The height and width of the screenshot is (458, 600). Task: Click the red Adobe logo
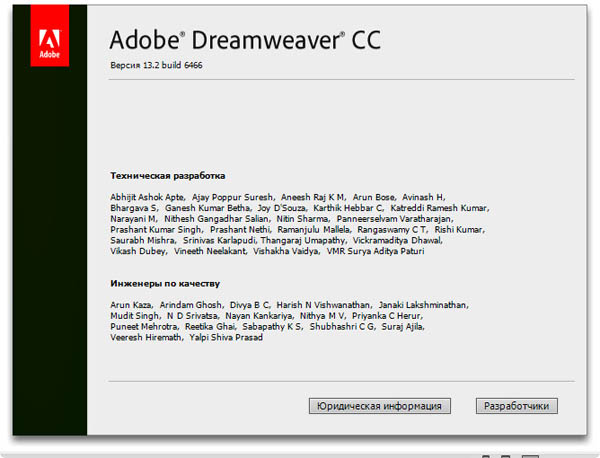(47, 45)
